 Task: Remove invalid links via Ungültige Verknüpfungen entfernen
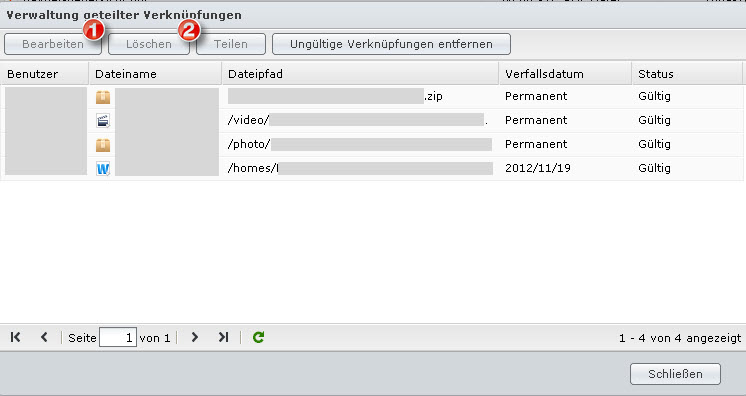pos(391,44)
